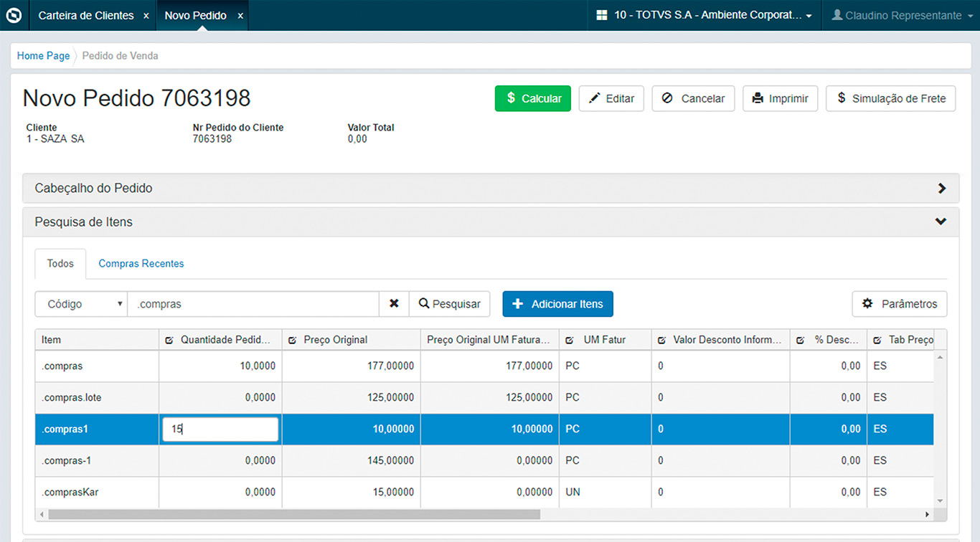Clear the search field with X icon

(x=394, y=304)
